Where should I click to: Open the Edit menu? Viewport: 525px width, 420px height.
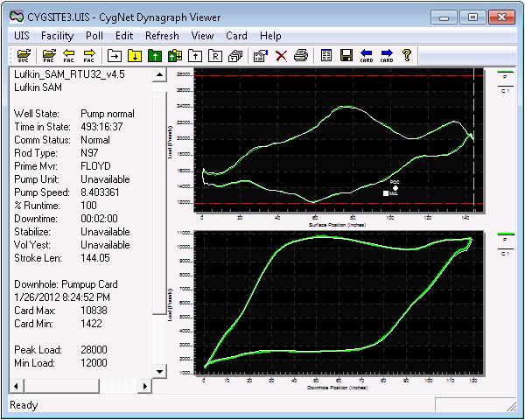coord(124,36)
